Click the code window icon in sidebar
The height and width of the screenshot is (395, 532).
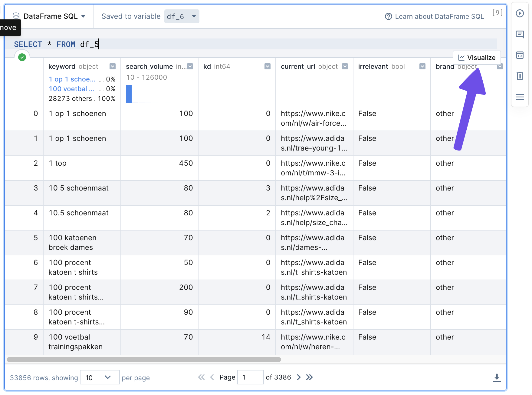pyautogui.click(x=520, y=55)
